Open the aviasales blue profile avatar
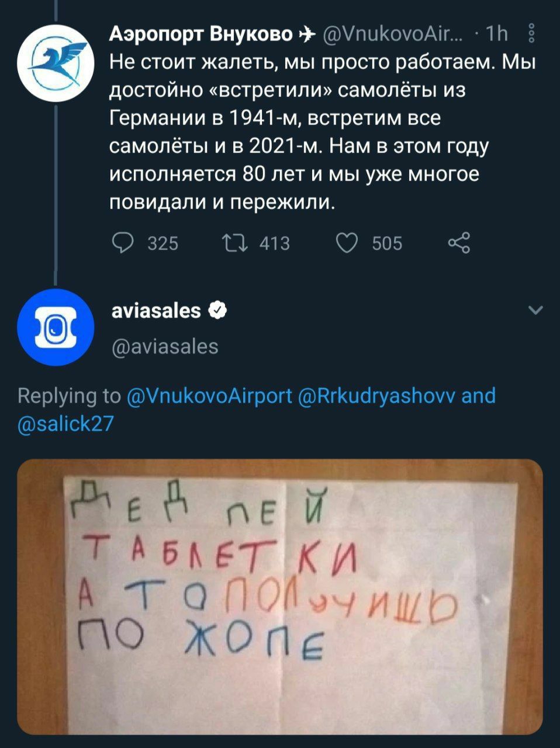The width and height of the screenshot is (560, 748). point(56,327)
